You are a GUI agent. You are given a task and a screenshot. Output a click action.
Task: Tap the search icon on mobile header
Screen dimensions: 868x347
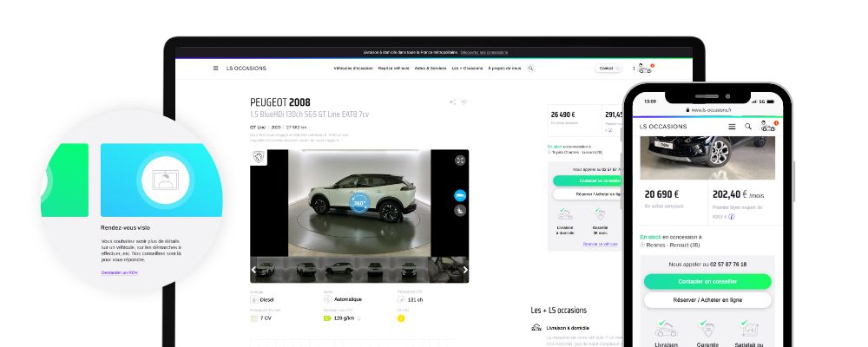[748, 127]
